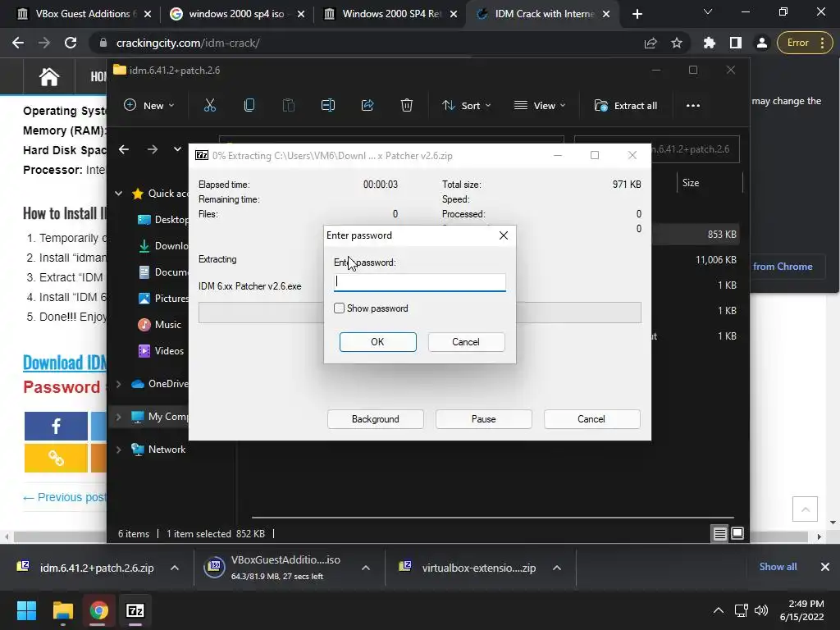The image size is (840, 630).
Task: Close the Chrome downloads bar
Action: coord(825,567)
